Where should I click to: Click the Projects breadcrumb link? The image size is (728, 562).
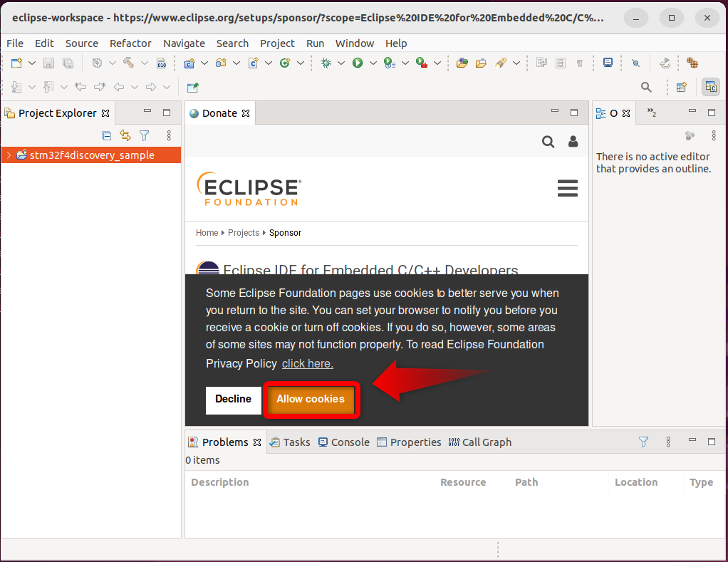(244, 232)
